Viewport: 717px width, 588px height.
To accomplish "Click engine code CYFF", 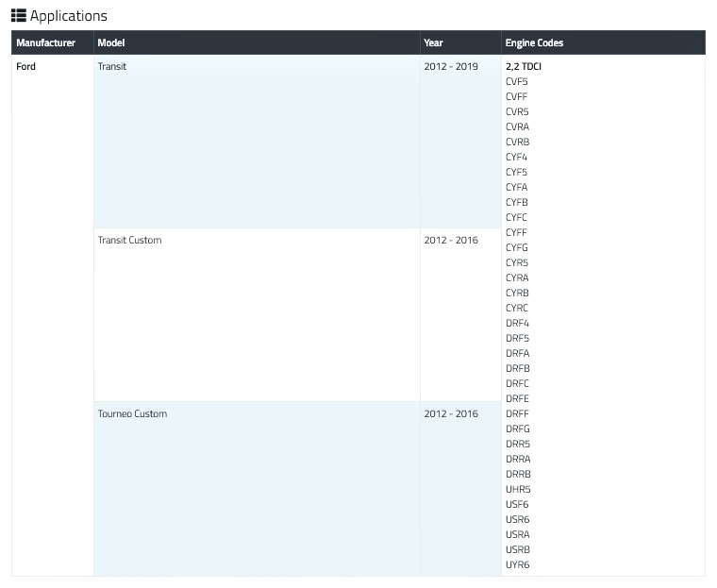I will click(516, 232).
